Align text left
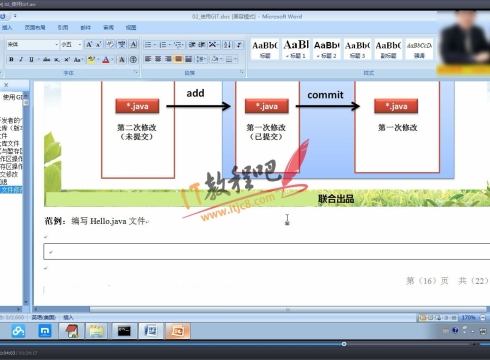Screen dimensions: 490x360 148,59
